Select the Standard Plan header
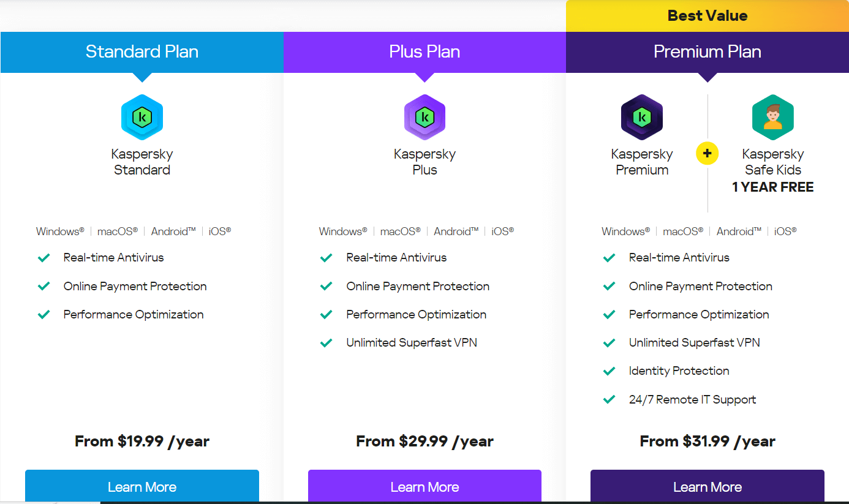849x504 pixels. [142, 52]
